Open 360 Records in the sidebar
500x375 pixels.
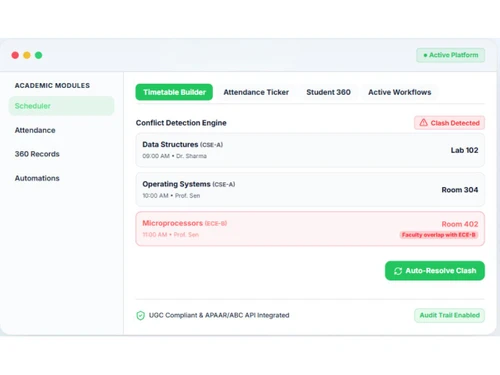coord(37,154)
